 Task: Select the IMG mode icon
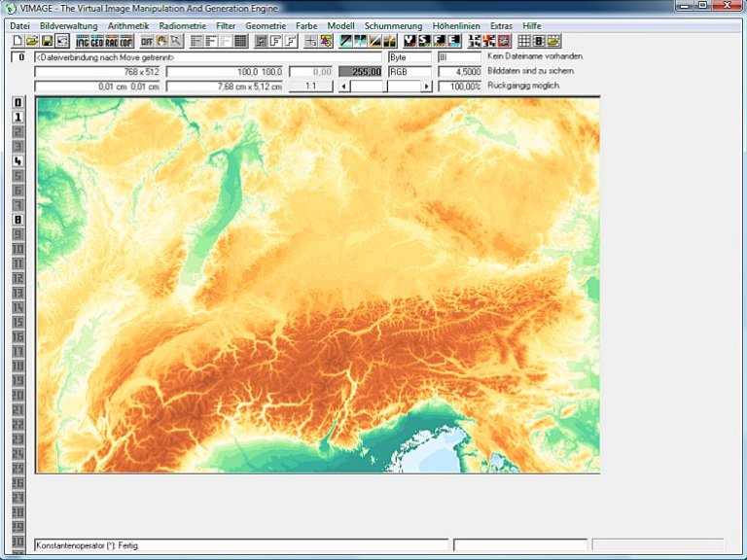[83, 41]
